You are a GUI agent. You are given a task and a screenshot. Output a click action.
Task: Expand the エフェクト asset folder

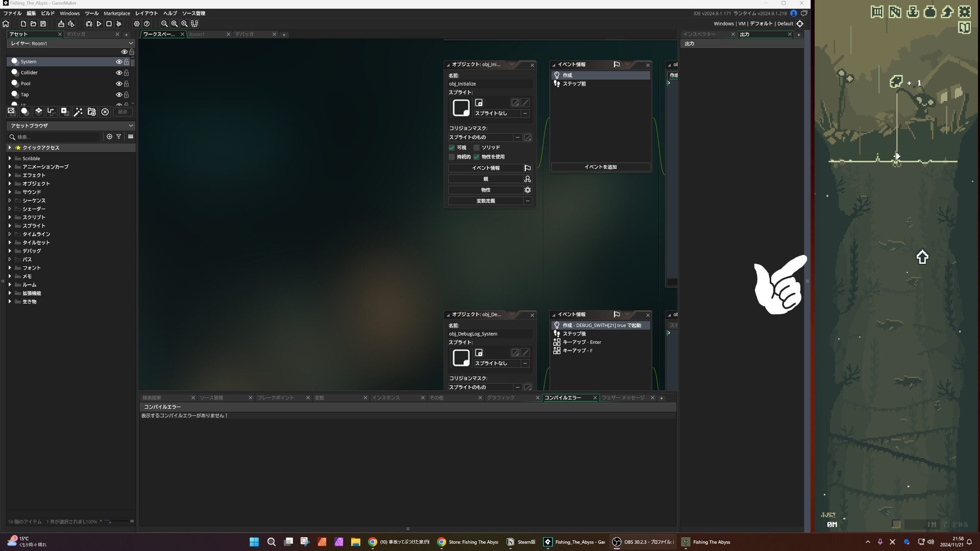9,175
